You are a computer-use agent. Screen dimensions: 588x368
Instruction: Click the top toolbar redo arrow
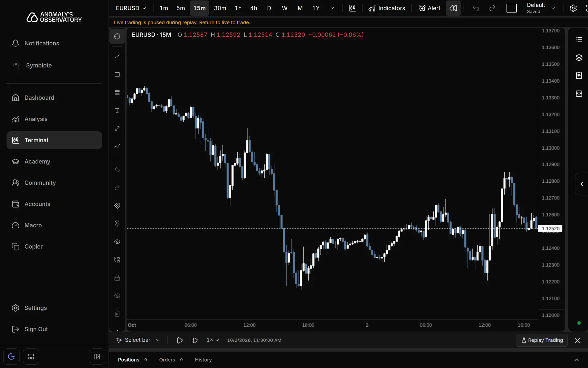pos(492,8)
